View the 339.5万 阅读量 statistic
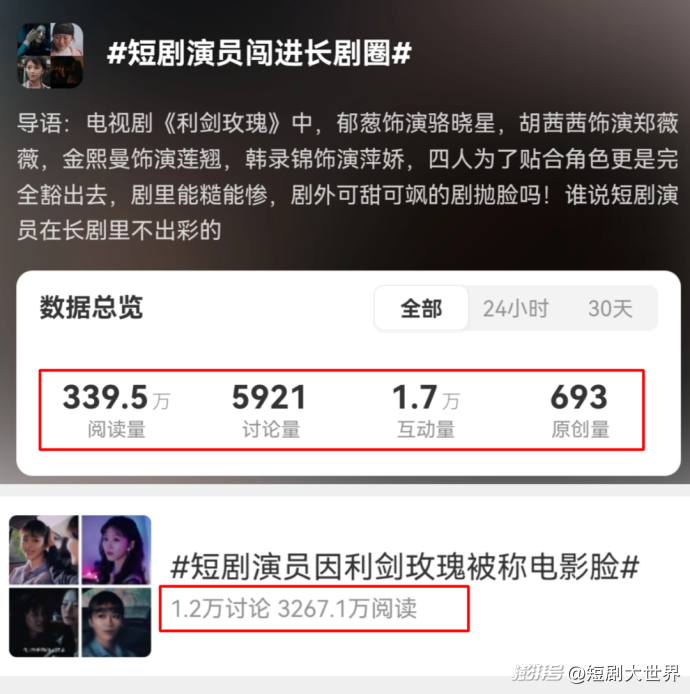The width and height of the screenshot is (690, 694). pos(116,410)
